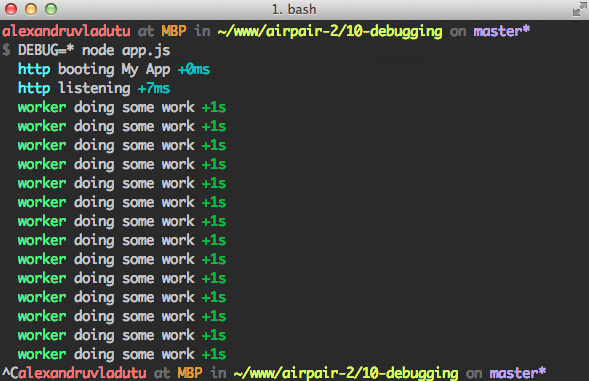Click 'alexandruvladutu' username in the top prompt

point(66,31)
